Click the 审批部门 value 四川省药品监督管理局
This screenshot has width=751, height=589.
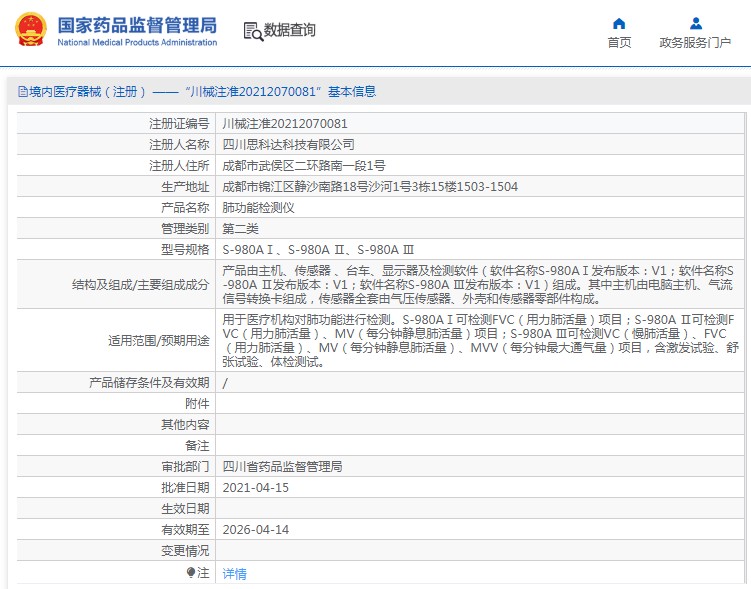pos(281,466)
